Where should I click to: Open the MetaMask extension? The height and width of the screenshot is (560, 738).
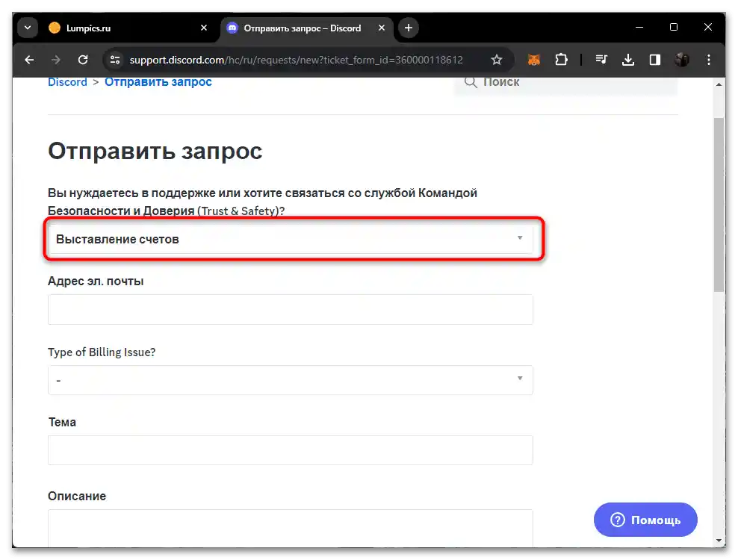(x=533, y=60)
